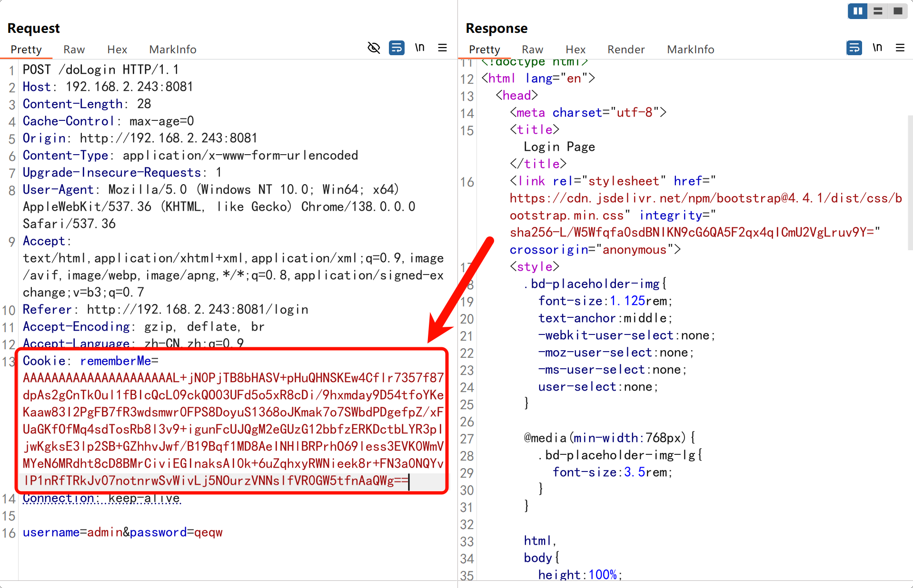Open the MarkInfo tab in Response panel

coord(690,49)
